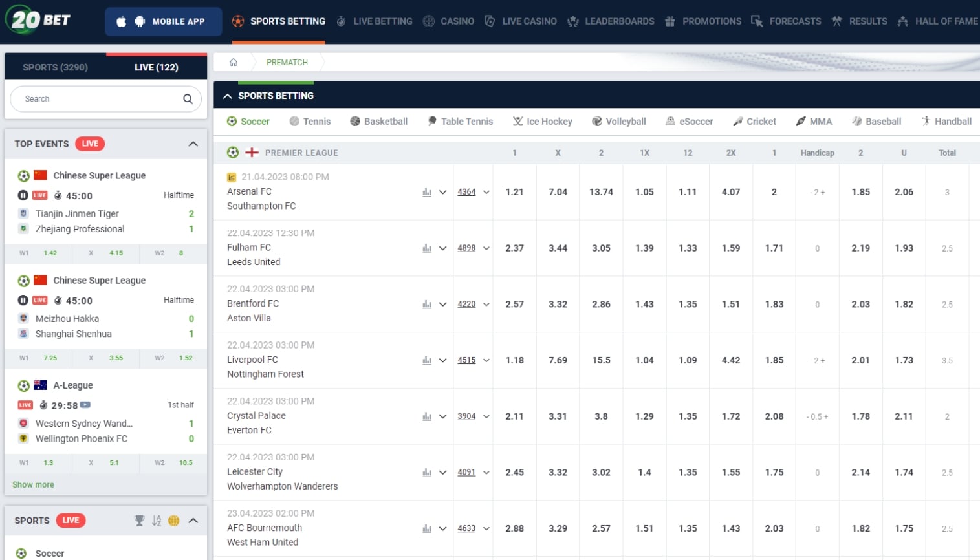
Task: Select W2 odds 10.5 for Wellington Phoenix FC
Action: click(x=186, y=462)
